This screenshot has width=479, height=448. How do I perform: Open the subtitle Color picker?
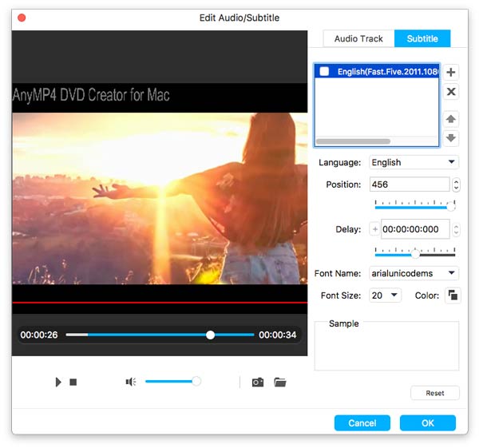click(453, 295)
